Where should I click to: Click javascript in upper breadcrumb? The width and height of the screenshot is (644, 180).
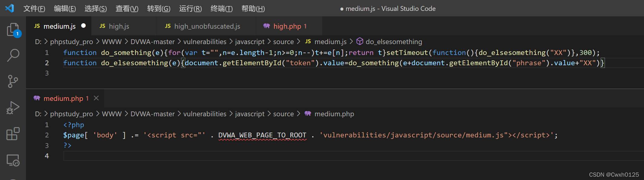250,42
